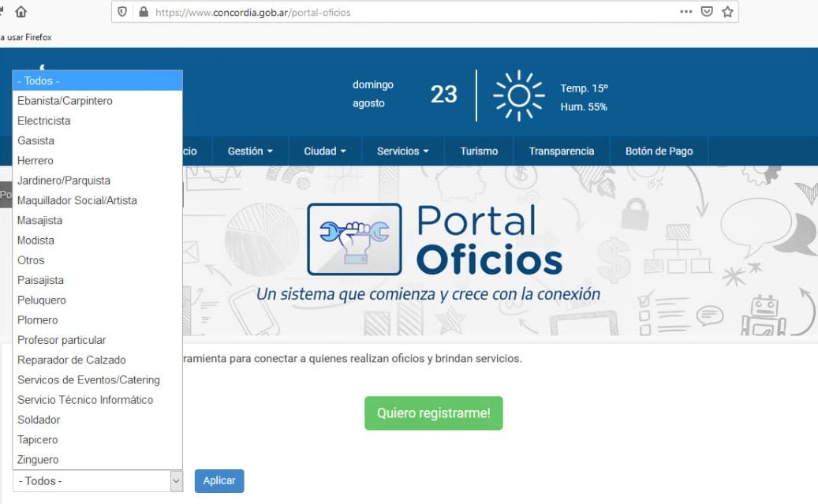Bookmark this page with the star icon
818x504 pixels.
coord(727,13)
